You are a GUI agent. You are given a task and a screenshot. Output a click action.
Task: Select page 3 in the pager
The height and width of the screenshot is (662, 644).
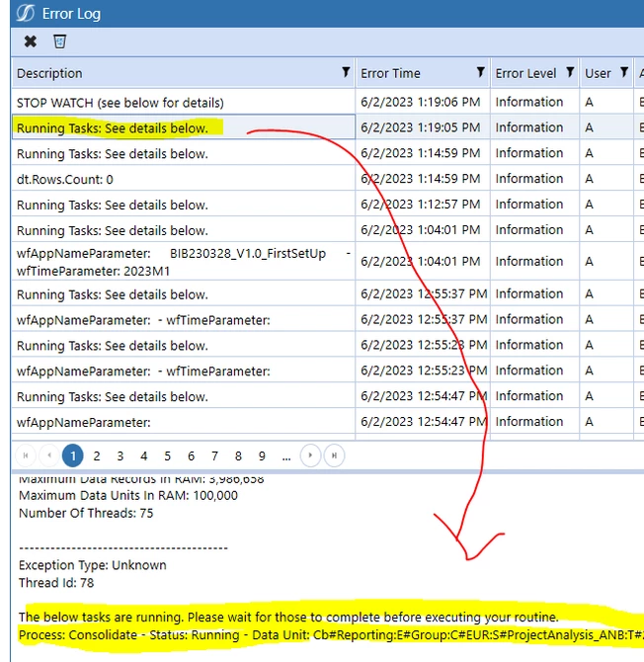tap(121, 455)
